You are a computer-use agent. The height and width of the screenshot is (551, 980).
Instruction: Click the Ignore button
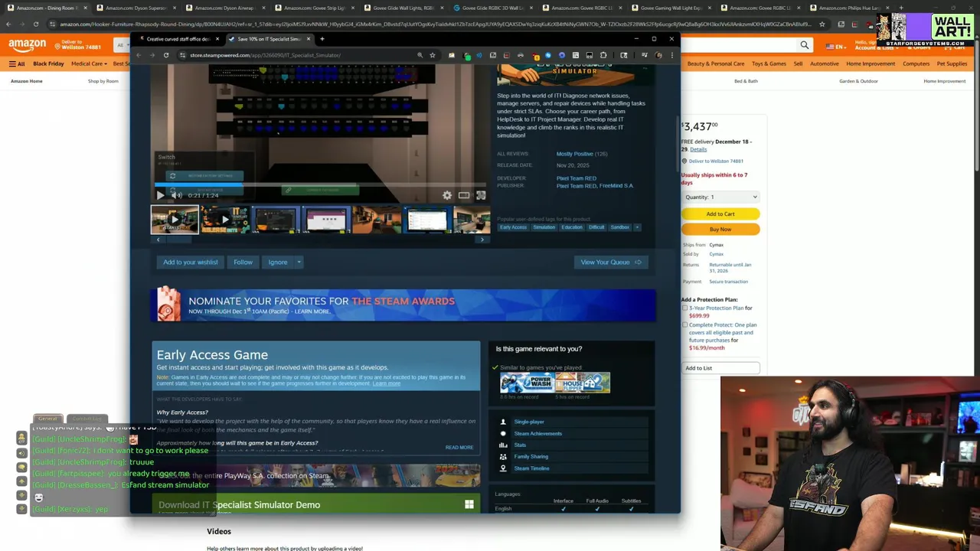point(278,262)
